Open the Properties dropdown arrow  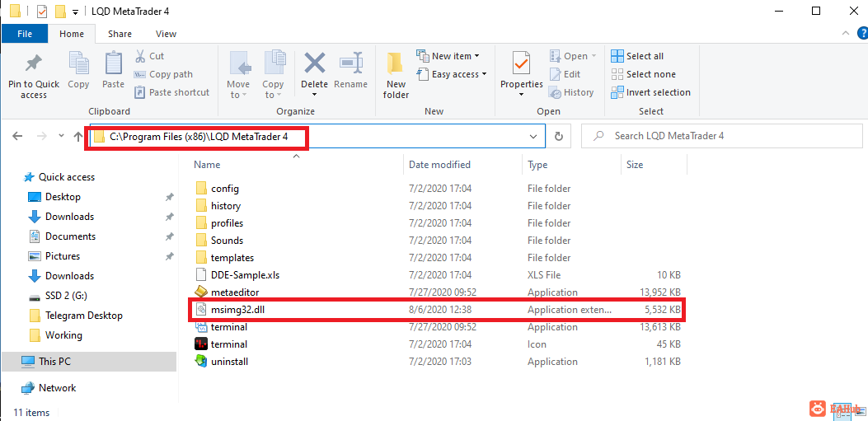pyautogui.click(x=521, y=95)
